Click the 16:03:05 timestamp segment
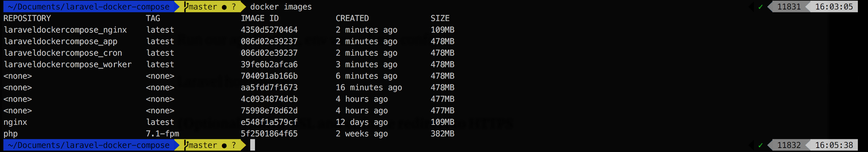The height and width of the screenshot is (152, 868). point(834,7)
